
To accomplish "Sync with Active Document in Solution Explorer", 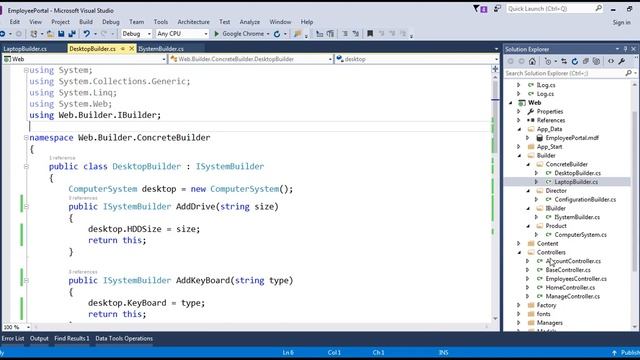I will 564,61.
